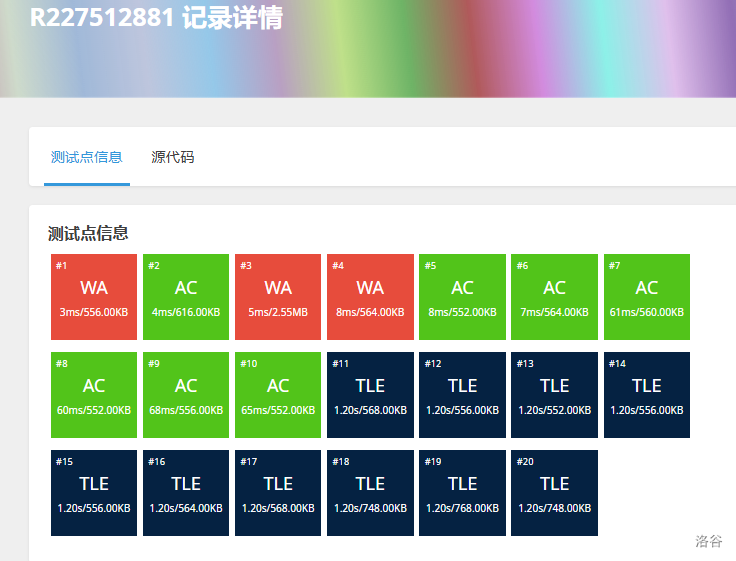Click test case #2 AC tile
The image size is (736, 561).
coord(186,297)
